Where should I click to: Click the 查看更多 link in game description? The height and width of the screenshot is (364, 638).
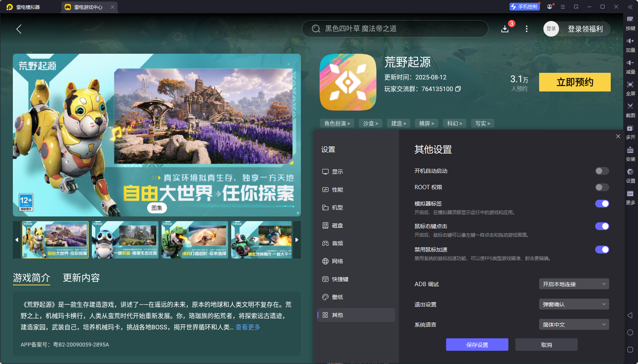(x=248, y=327)
